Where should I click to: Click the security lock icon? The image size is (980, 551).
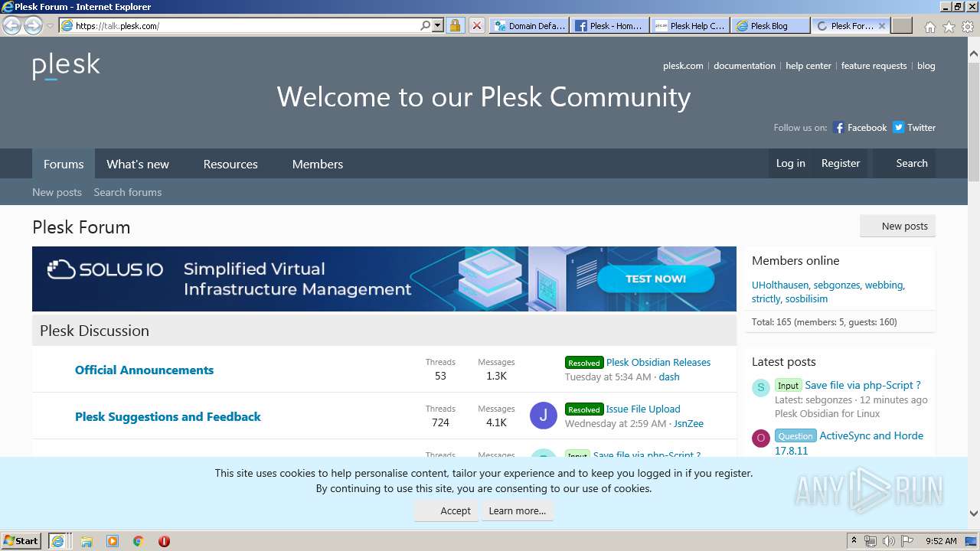[455, 25]
